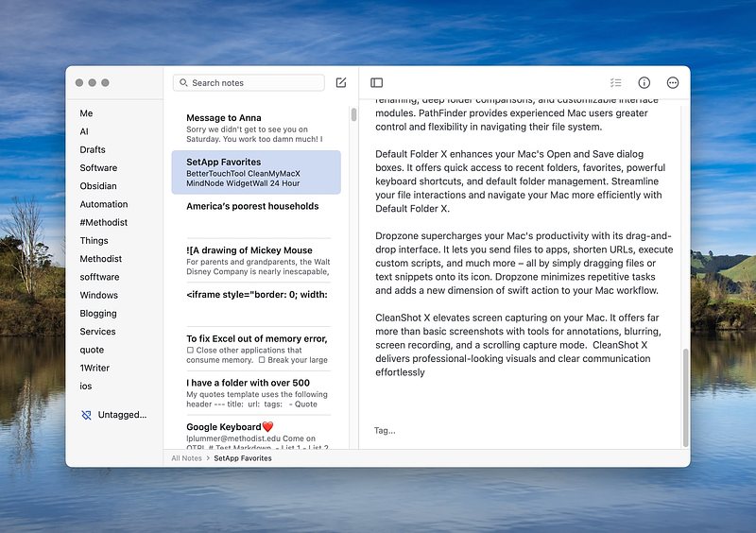Open the checklist icon in toolbar
This screenshot has height=533, width=756.
[616, 82]
